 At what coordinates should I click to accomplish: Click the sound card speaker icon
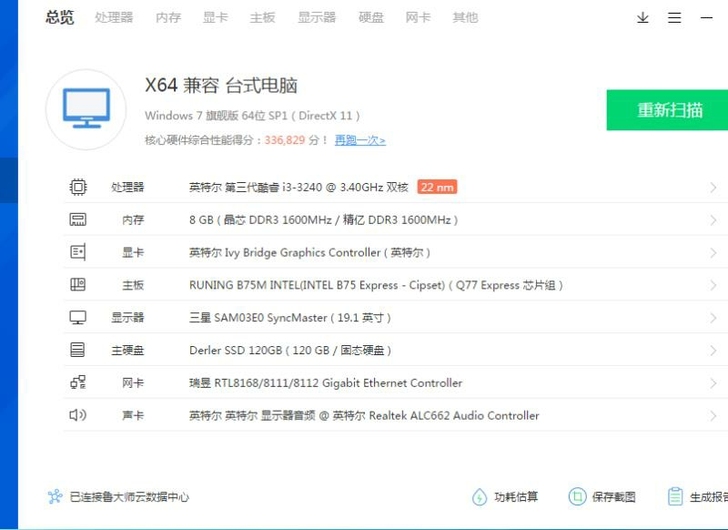click(78, 415)
